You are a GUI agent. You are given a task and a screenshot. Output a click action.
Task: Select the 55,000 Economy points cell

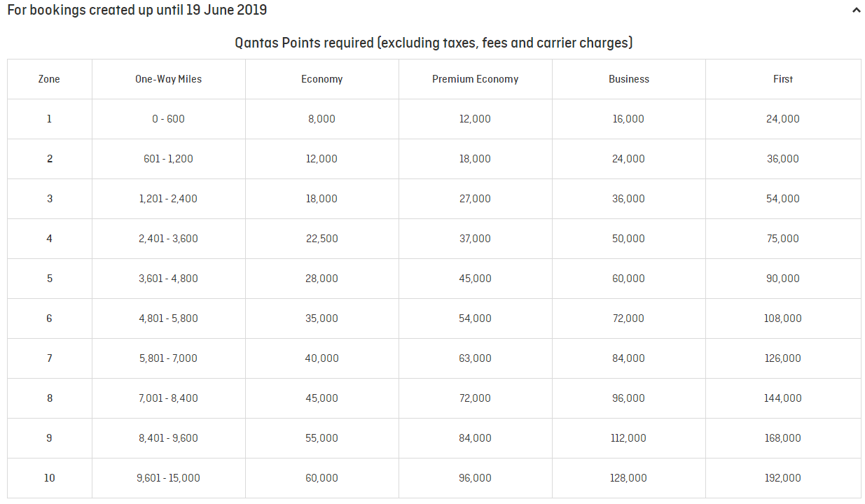click(x=322, y=438)
